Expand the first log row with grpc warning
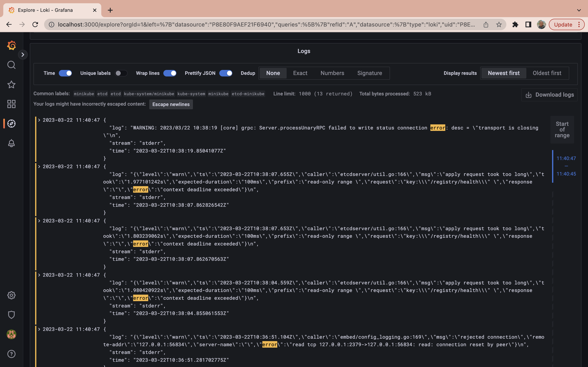 [39, 120]
